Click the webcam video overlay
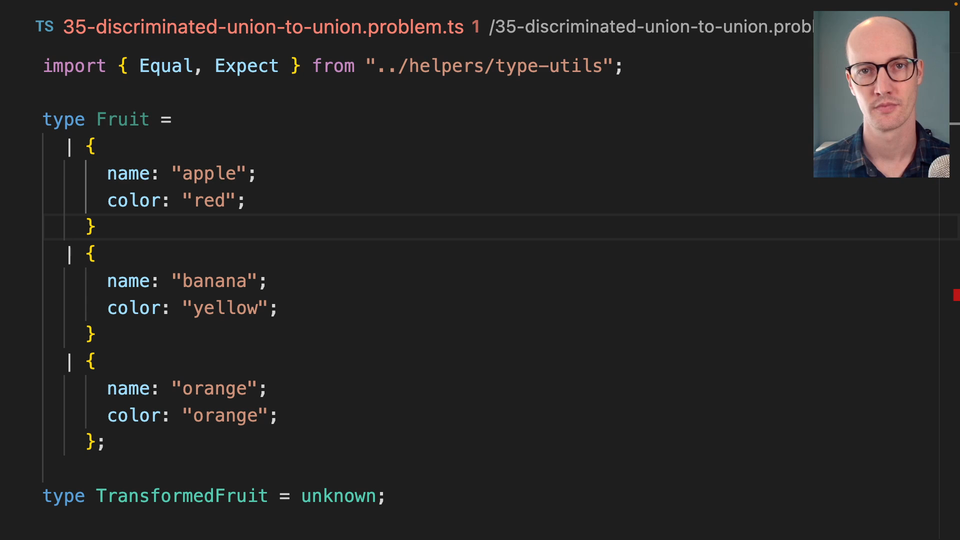This screenshot has width=960, height=540. click(x=881, y=95)
